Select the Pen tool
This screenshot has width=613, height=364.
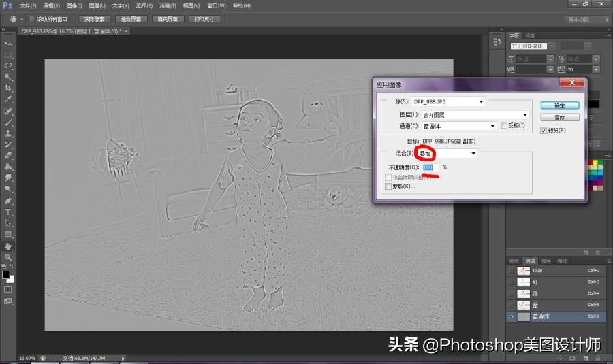[8, 201]
